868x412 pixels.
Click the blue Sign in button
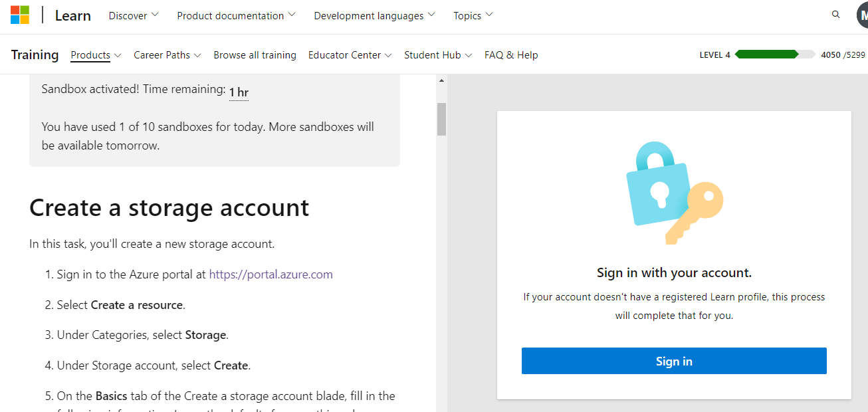click(x=674, y=361)
